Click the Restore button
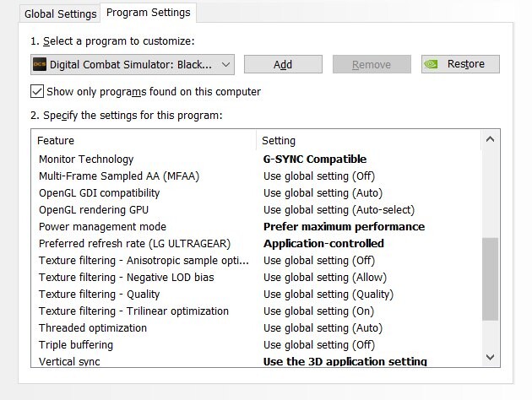The image size is (532, 400). click(460, 64)
